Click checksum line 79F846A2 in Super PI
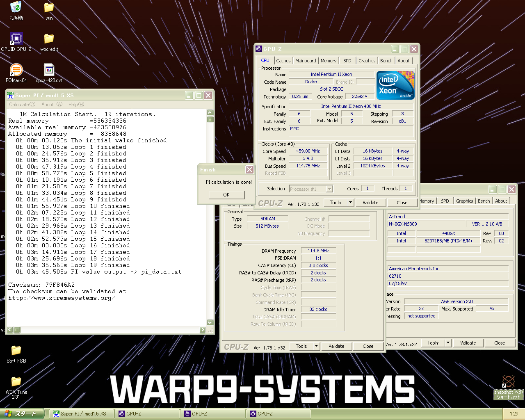 [41, 285]
